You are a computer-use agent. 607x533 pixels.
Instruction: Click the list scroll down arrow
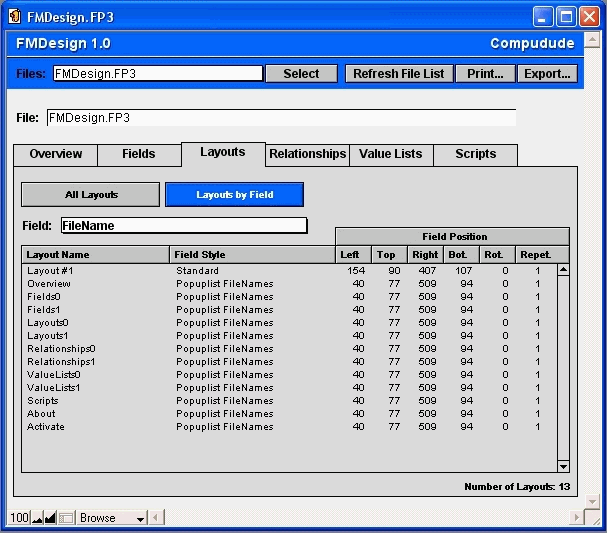563,466
